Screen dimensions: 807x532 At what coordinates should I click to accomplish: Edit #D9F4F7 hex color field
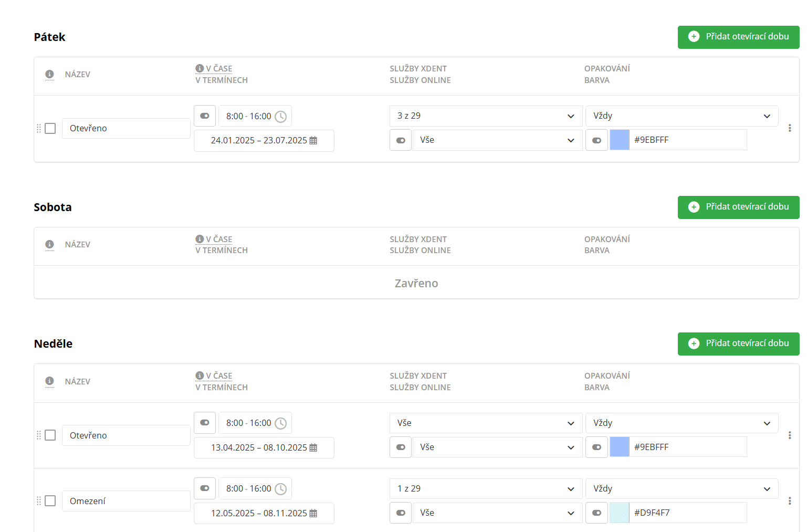point(688,513)
